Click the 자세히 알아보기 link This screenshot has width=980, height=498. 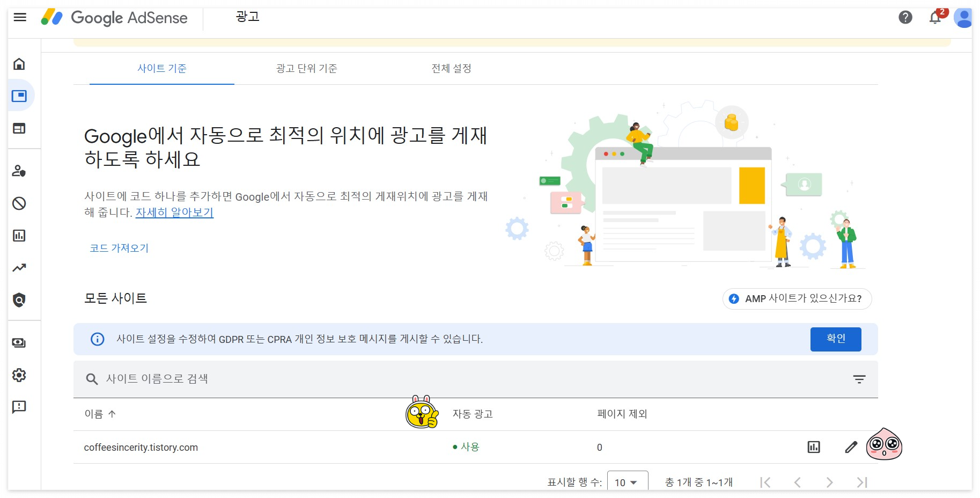(x=174, y=213)
